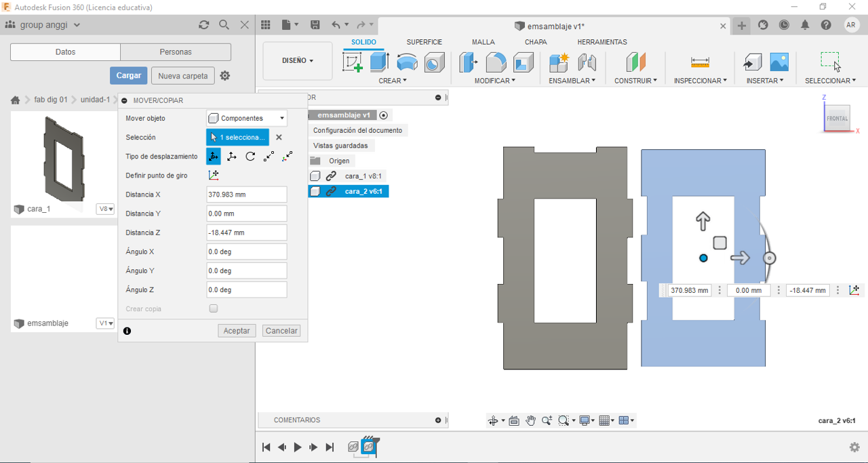Click the fab dig 01 breadcrumb
This screenshot has width=868, height=463.
point(51,100)
